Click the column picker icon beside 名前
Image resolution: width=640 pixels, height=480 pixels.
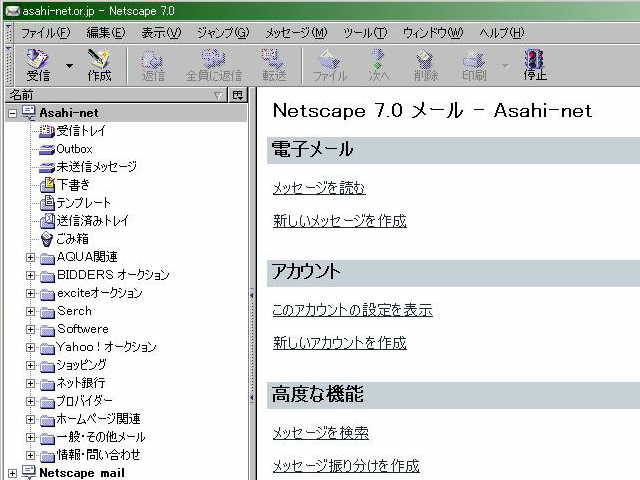(x=238, y=95)
